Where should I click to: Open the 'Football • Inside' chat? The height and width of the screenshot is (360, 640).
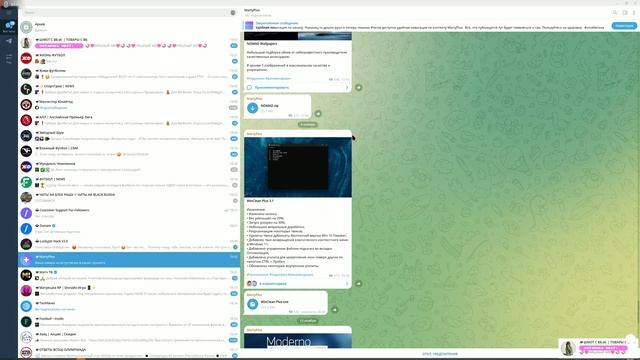click(129, 322)
